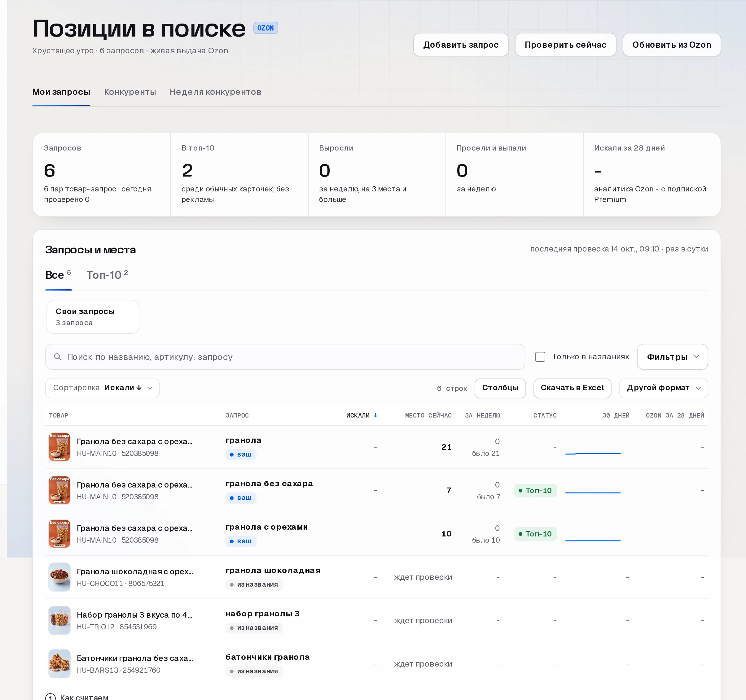The width and height of the screenshot is (746, 700).
Task: Click the В топ-10 summary card
Action: 239,174
